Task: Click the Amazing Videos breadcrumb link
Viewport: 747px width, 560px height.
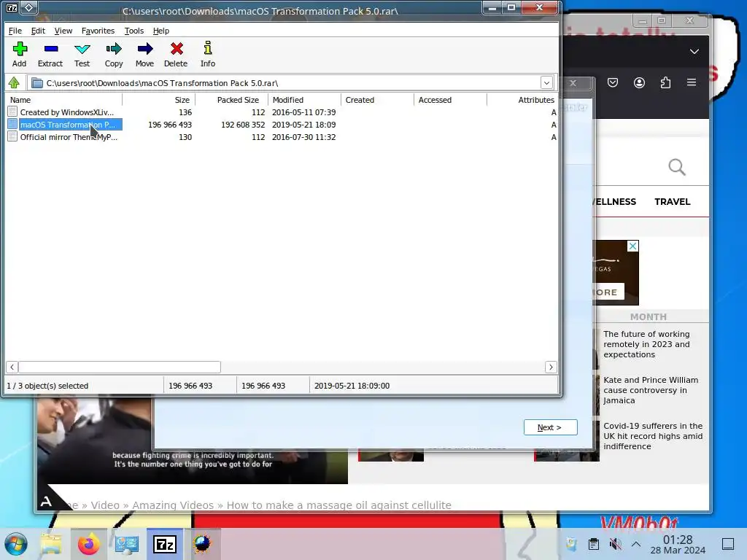Action: tap(173, 505)
